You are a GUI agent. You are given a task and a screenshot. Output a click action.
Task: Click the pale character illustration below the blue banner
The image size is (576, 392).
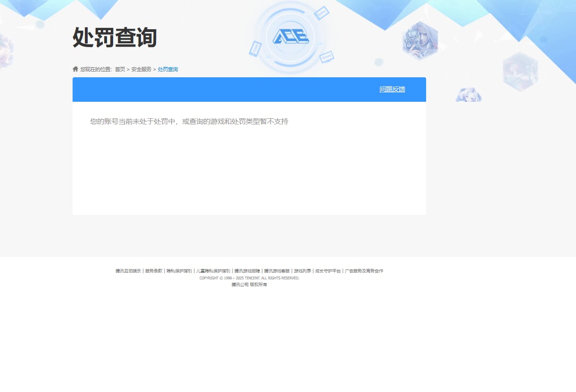tap(469, 95)
